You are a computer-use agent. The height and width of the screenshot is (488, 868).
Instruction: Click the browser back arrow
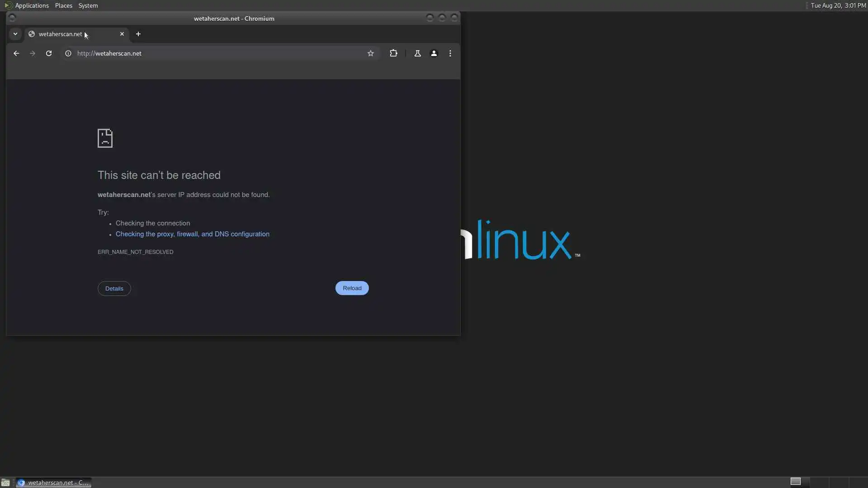click(16, 53)
